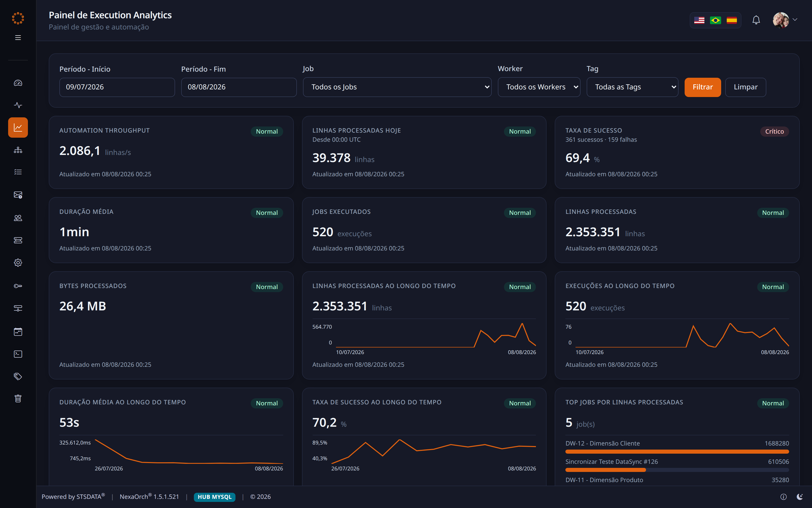Click the DW-12 - Dimensão Cliente progress bar
Image resolution: width=812 pixels, height=508 pixels.
[677, 452]
